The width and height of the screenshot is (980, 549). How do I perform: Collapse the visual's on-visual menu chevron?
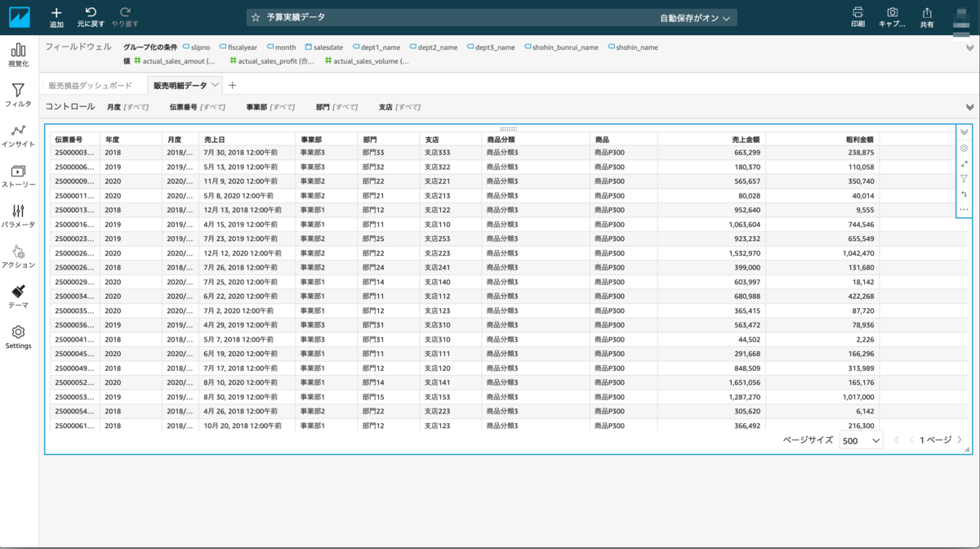[964, 132]
